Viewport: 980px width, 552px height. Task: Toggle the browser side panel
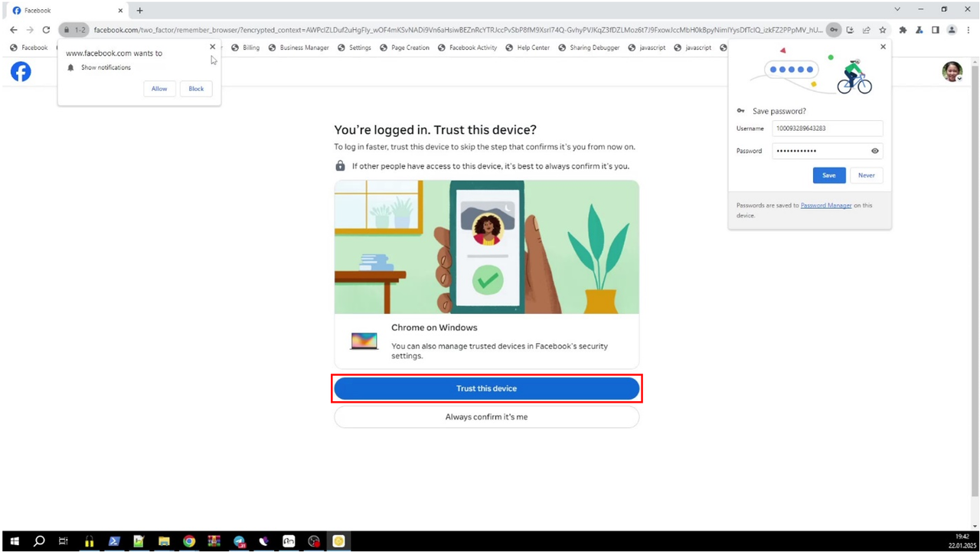pos(935,30)
